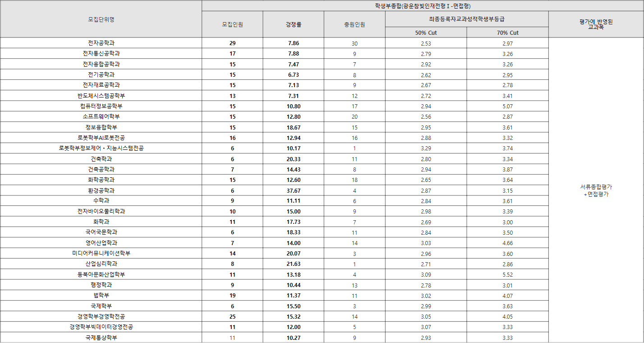Click the 컴퓨터정보공학부 70% Cut value 5.07
Image resolution: width=644 pixels, height=343 pixels.
(x=507, y=107)
